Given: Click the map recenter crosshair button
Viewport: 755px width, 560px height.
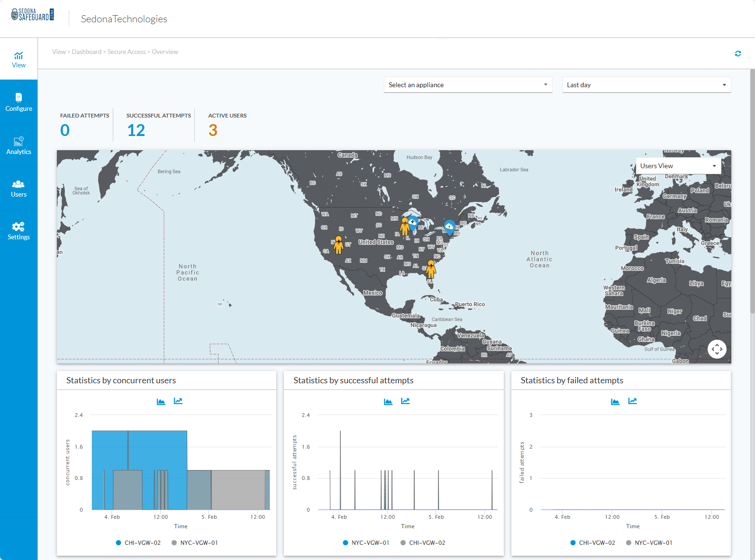Looking at the screenshot, I should tap(717, 349).
